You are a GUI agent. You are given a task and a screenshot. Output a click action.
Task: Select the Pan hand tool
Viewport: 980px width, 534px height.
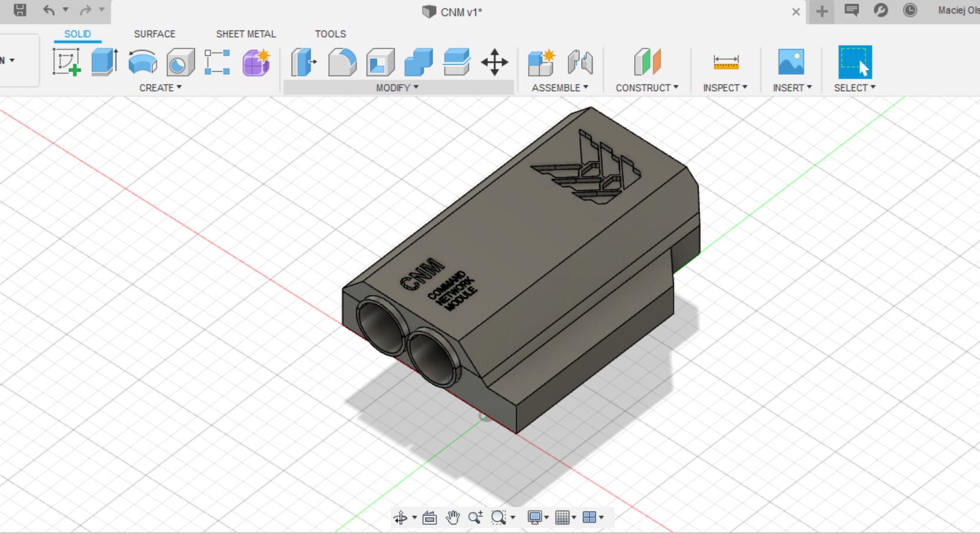coord(453,518)
